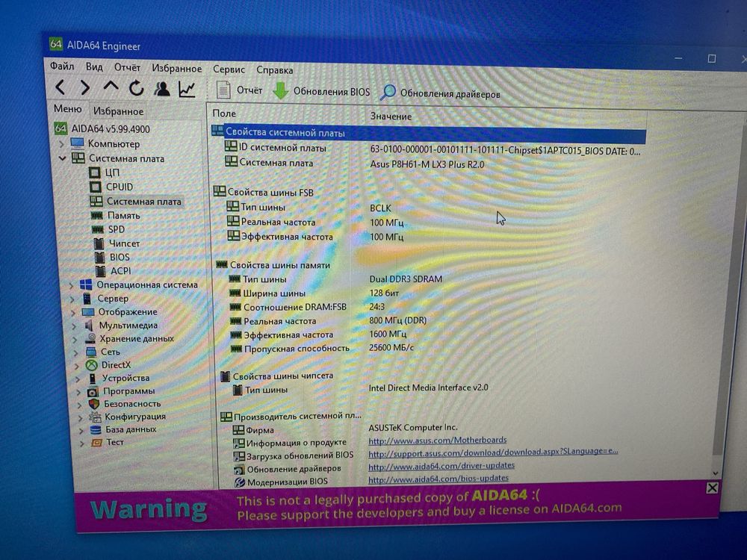Select the Чипсет tree item

(x=117, y=243)
